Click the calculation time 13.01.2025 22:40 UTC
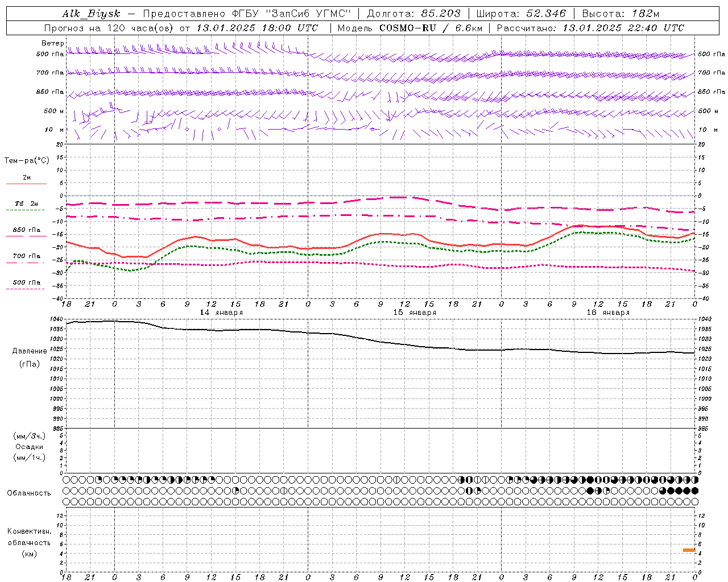Image resolution: width=728 pixels, height=582 pixels. [623, 28]
